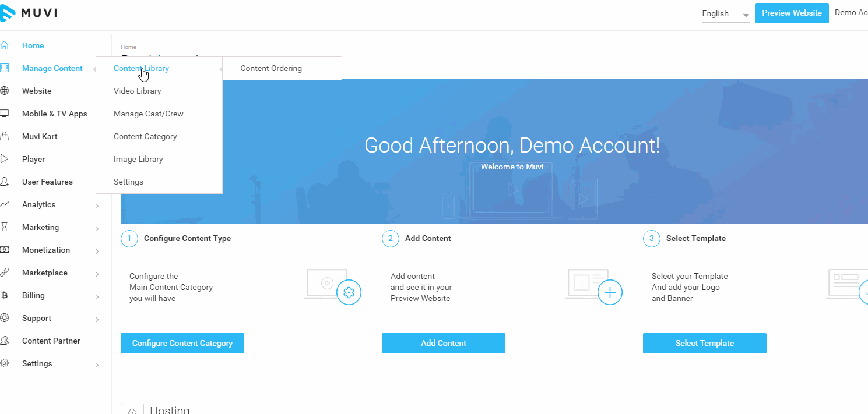
Task: Expand the Billing chevron
Action: pos(97,296)
